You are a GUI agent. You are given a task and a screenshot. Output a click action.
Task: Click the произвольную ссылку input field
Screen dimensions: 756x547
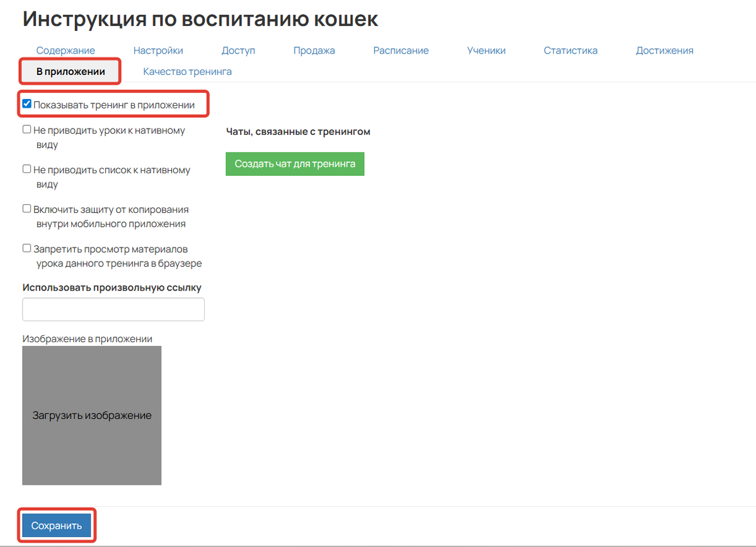tap(113, 309)
